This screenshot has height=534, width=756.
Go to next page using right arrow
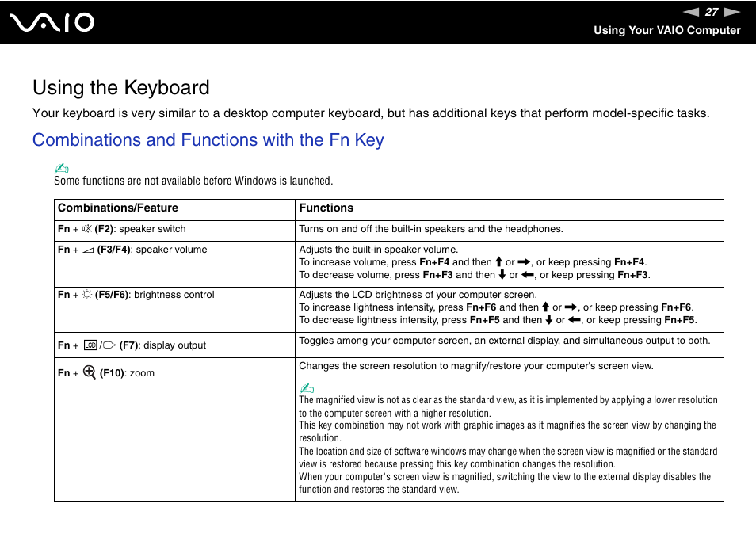732,12
